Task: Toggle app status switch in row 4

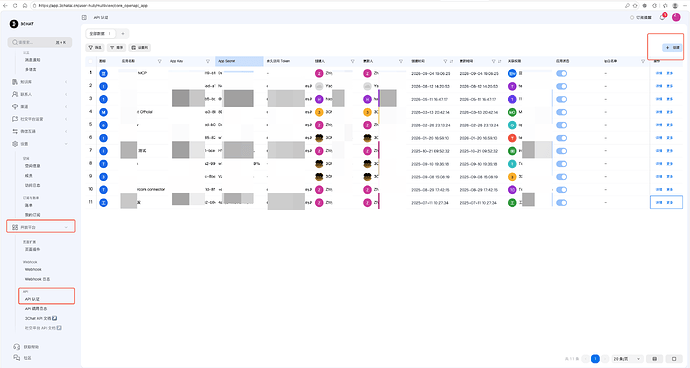Action: point(562,112)
